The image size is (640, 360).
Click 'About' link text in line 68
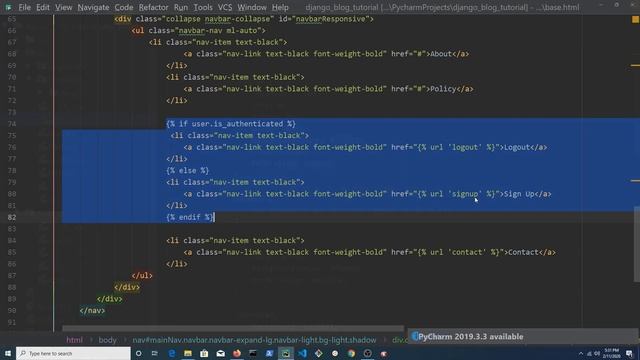pos(441,54)
